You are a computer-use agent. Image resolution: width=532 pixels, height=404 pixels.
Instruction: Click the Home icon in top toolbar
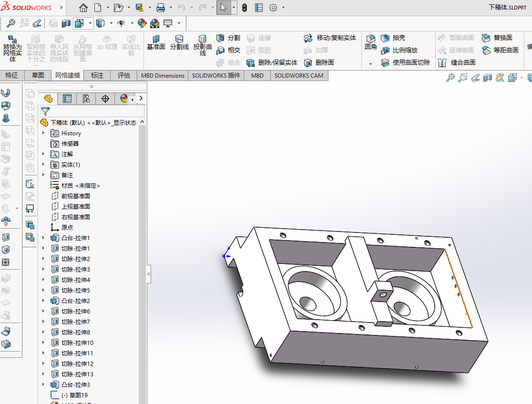(x=83, y=8)
